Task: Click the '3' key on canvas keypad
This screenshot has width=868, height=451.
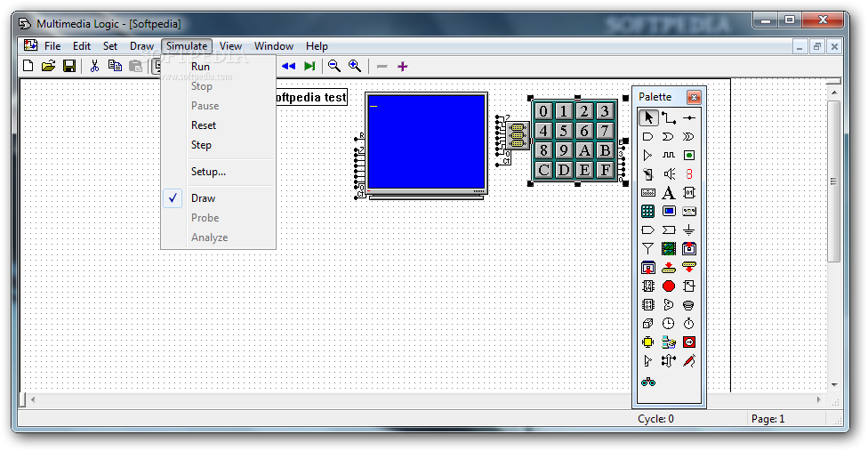Action: (605, 111)
